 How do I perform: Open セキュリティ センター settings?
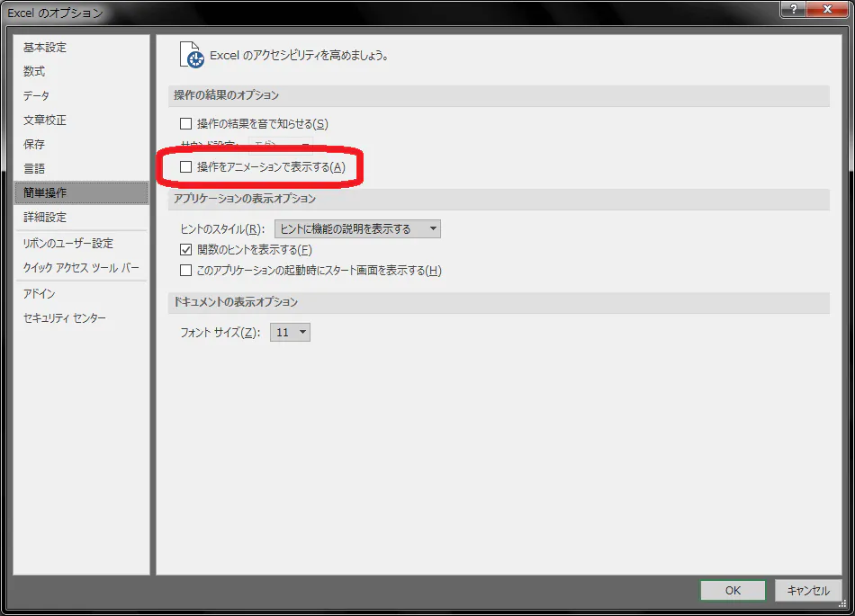point(65,318)
